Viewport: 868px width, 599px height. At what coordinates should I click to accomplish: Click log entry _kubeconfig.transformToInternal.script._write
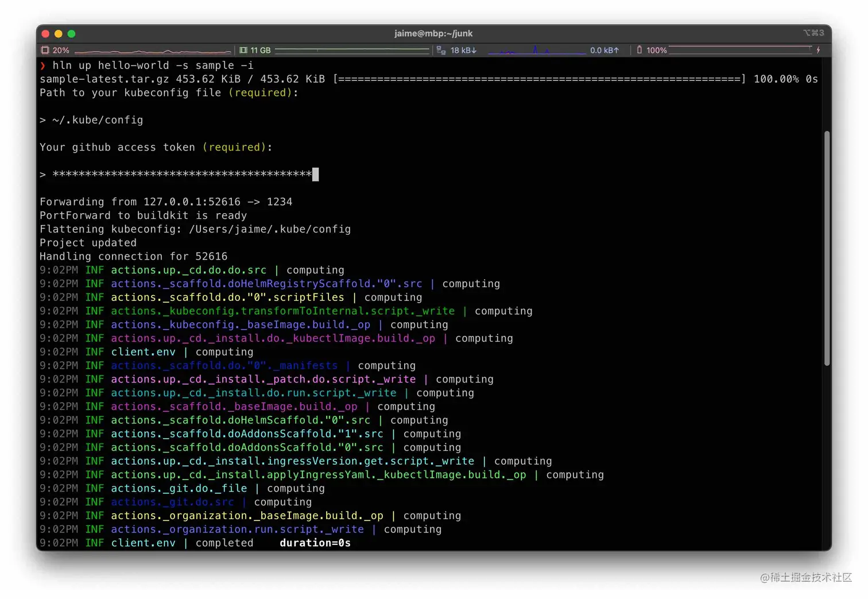tap(286, 311)
